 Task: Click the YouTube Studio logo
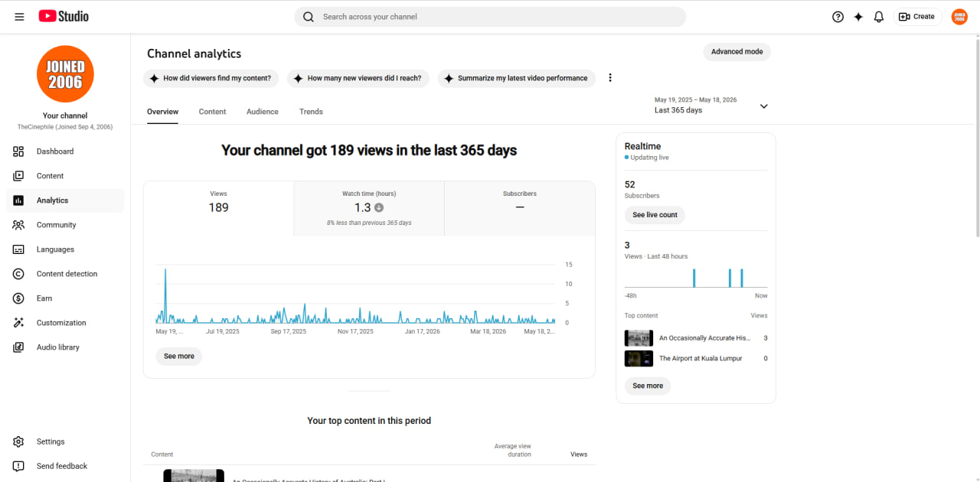click(64, 16)
